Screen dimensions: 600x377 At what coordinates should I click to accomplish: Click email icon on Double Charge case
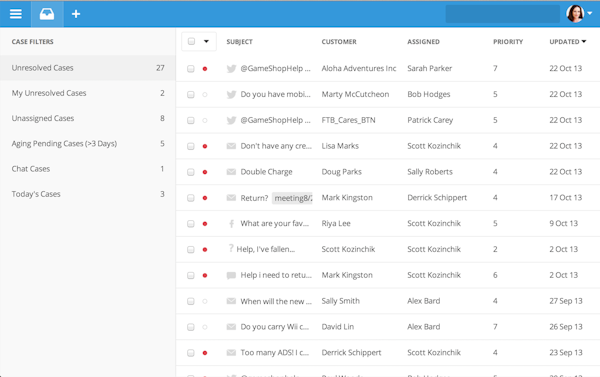[x=231, y=172]
